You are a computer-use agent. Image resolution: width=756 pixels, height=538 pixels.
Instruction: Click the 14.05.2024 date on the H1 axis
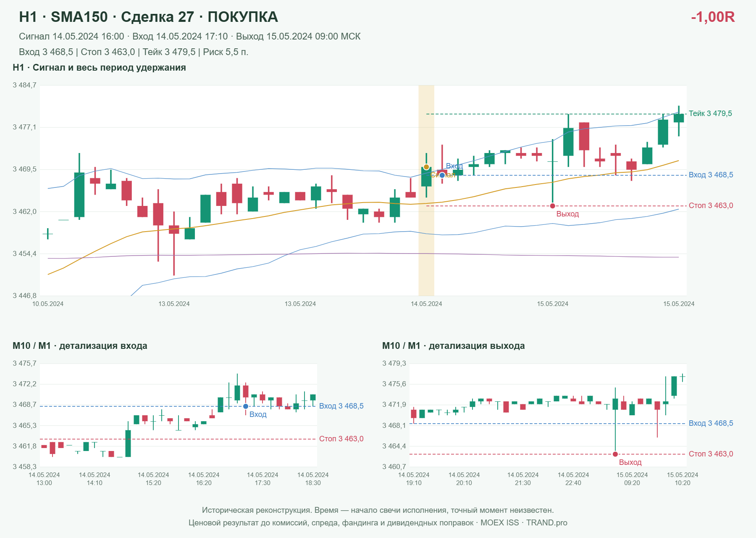(x=426, y=304)
